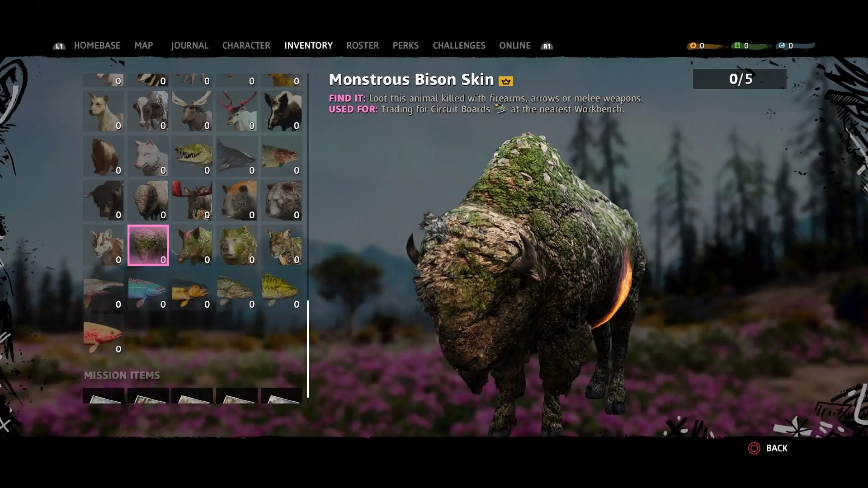Click the Circuit Boards icon in description

tap(500, 109)
